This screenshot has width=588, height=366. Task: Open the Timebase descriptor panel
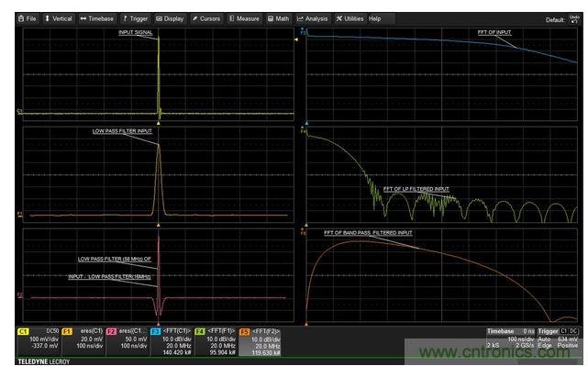click(x=511, y=338)
